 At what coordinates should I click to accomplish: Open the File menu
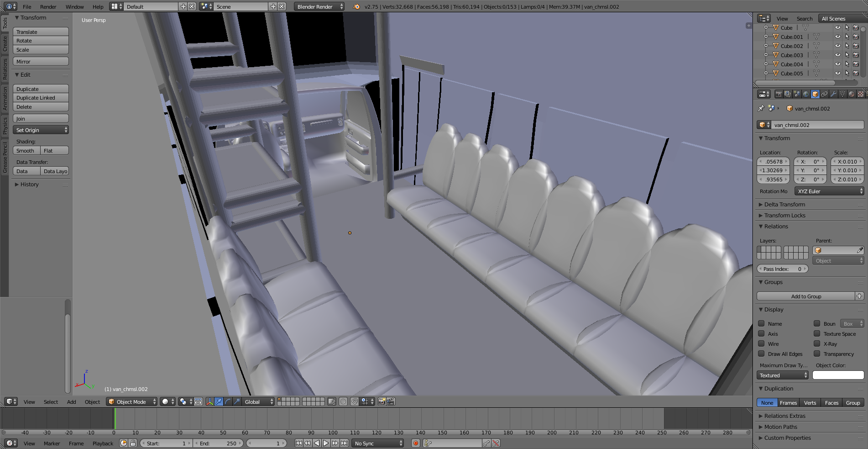coord(27,6)
